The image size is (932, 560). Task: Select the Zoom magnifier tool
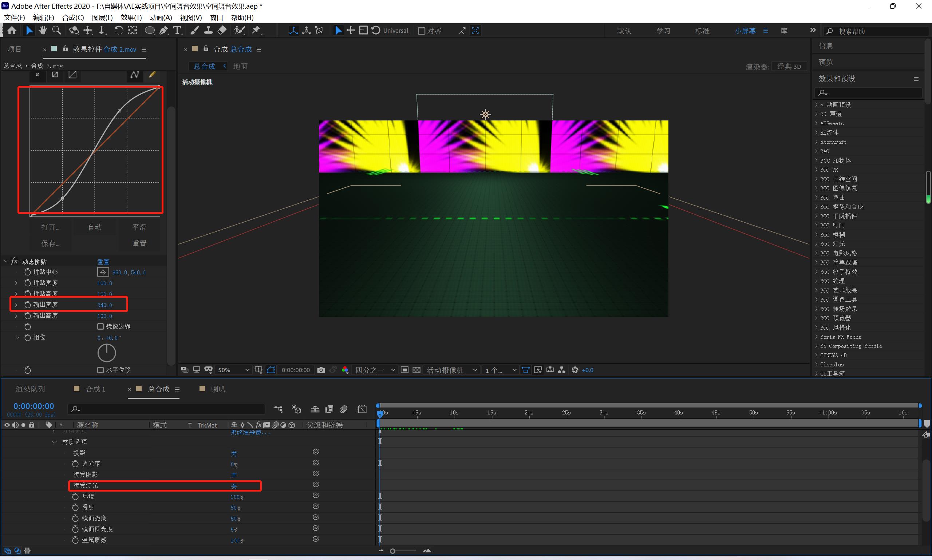(x=57, y=31)
